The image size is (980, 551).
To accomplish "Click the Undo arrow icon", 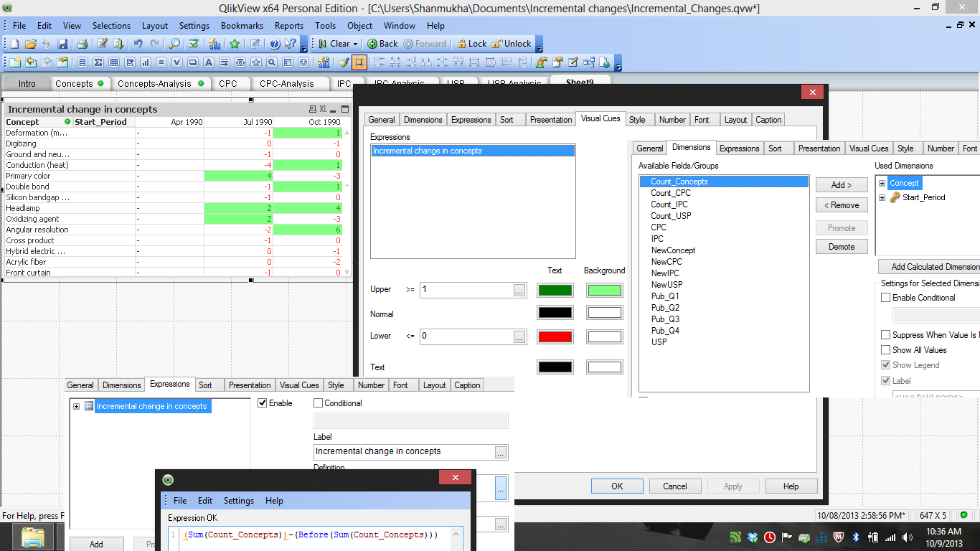I will pos(138,44).
